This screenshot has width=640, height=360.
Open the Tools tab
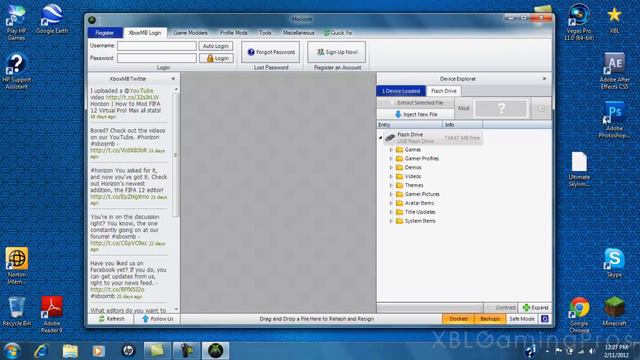[x=265, y=33]
